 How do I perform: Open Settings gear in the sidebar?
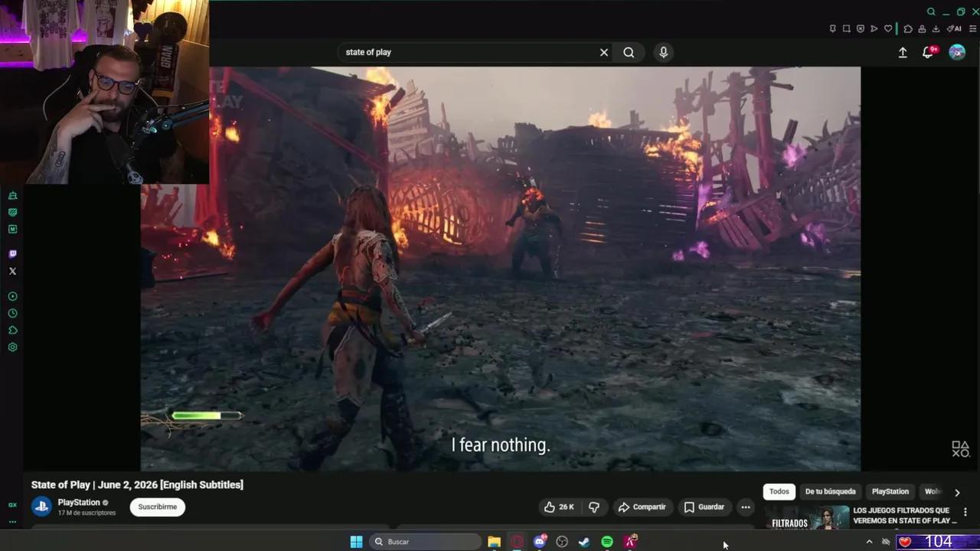(x=12, y=347)
